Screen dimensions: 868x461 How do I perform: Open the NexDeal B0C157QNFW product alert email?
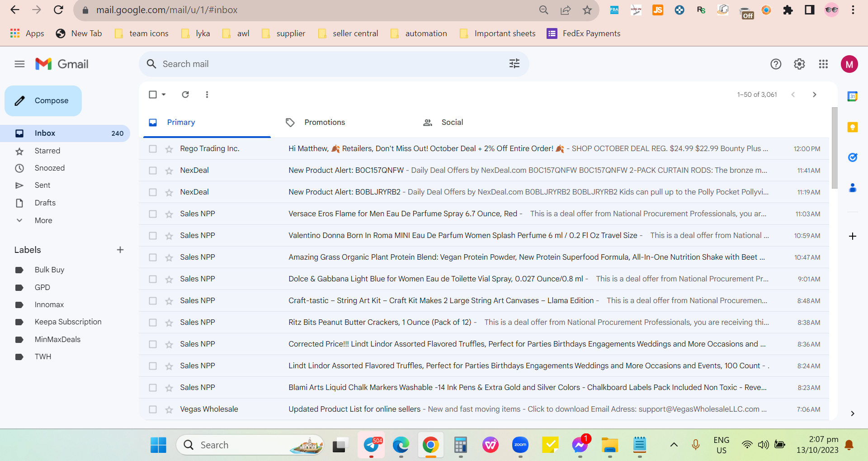pos(484,171)
